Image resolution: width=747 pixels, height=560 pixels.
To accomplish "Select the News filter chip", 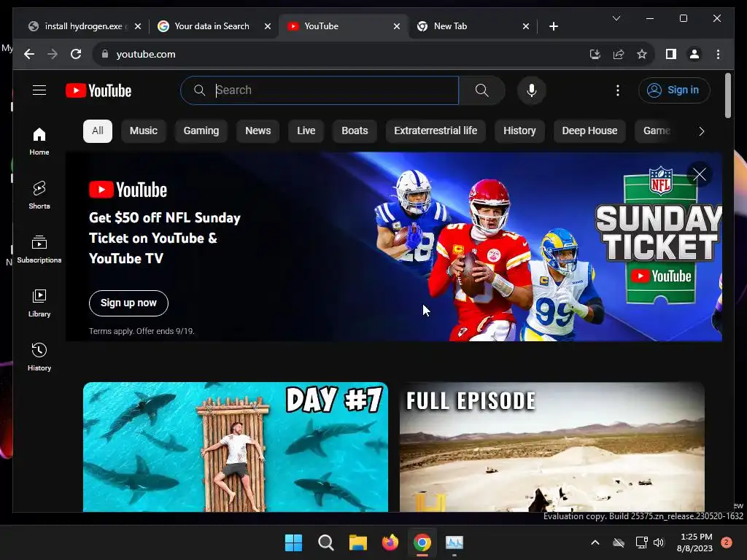I will tap(258, 131).
